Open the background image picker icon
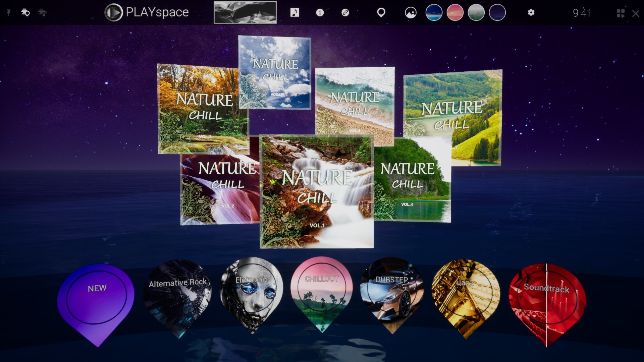Screen dimensions: 644x362 [x=410, y=13]
